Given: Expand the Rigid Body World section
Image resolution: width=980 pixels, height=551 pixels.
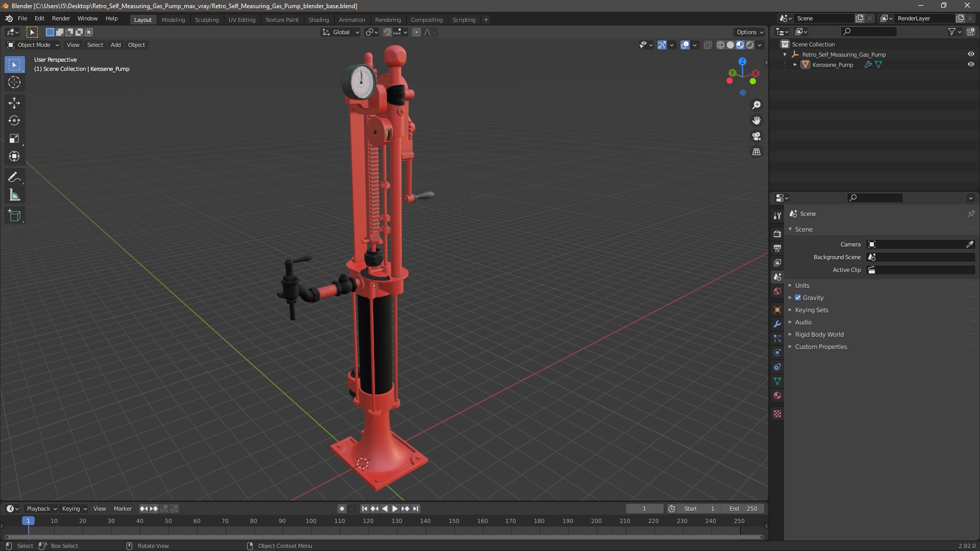Looking at the screenshot, I should click(791, 334).
